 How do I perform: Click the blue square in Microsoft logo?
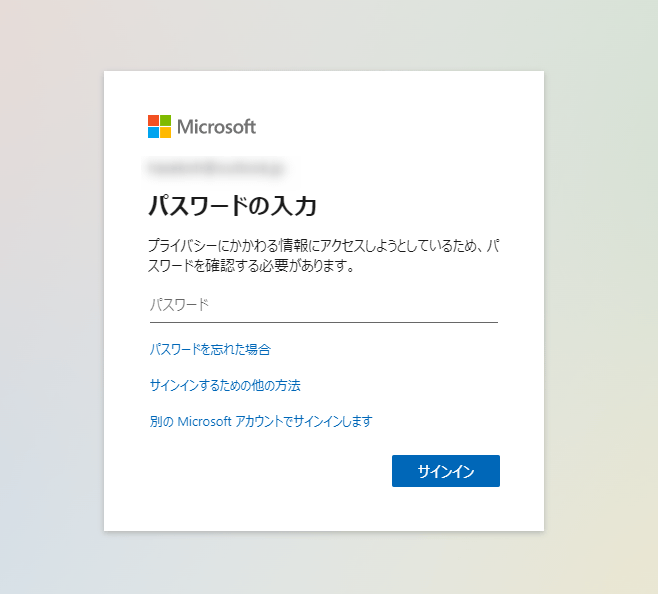pyautogui.click(x=153, y=132)
